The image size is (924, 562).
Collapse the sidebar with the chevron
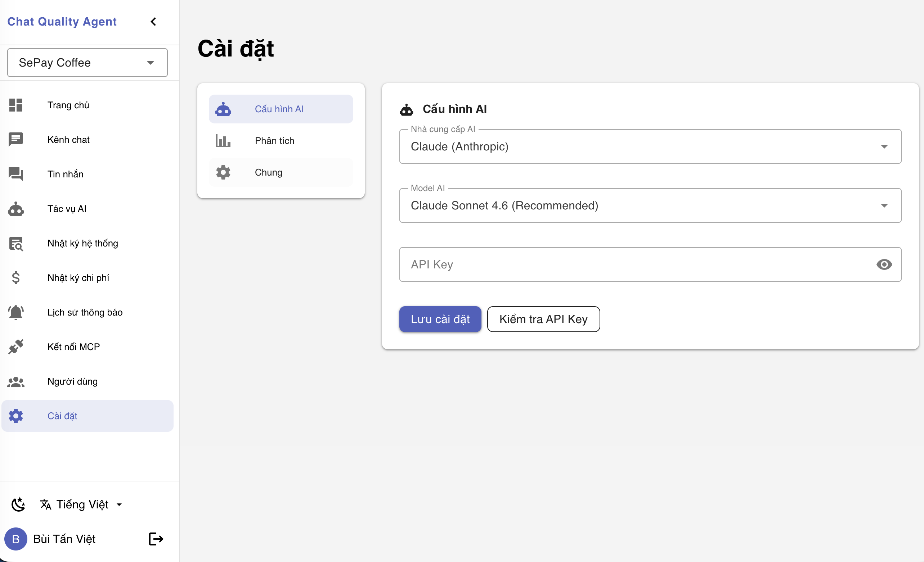click(x=153, y=22)
